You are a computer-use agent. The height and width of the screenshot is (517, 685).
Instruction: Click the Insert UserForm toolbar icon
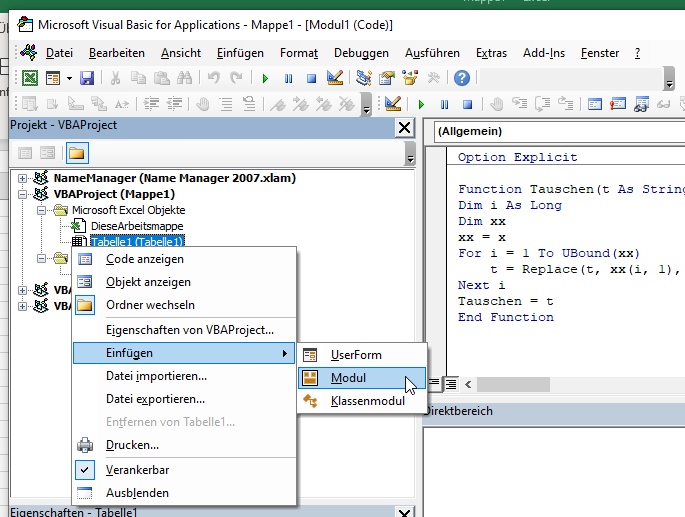53,79
